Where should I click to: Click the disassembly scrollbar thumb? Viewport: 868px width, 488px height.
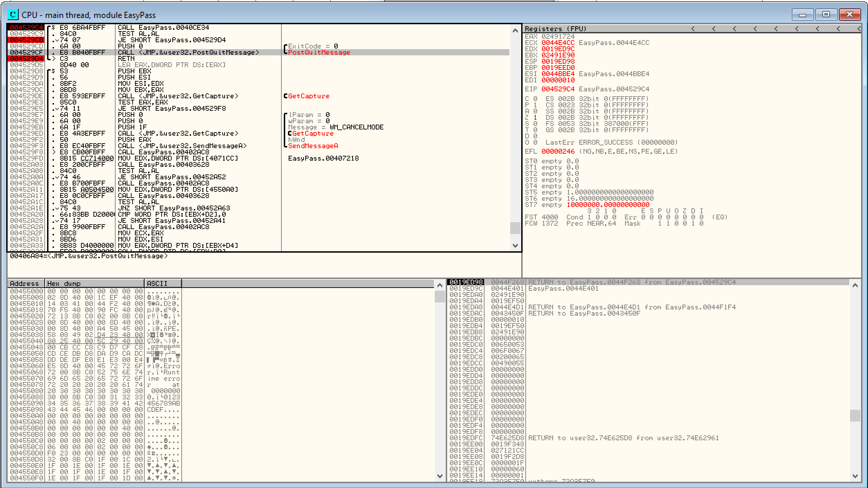tap(515, 228)
